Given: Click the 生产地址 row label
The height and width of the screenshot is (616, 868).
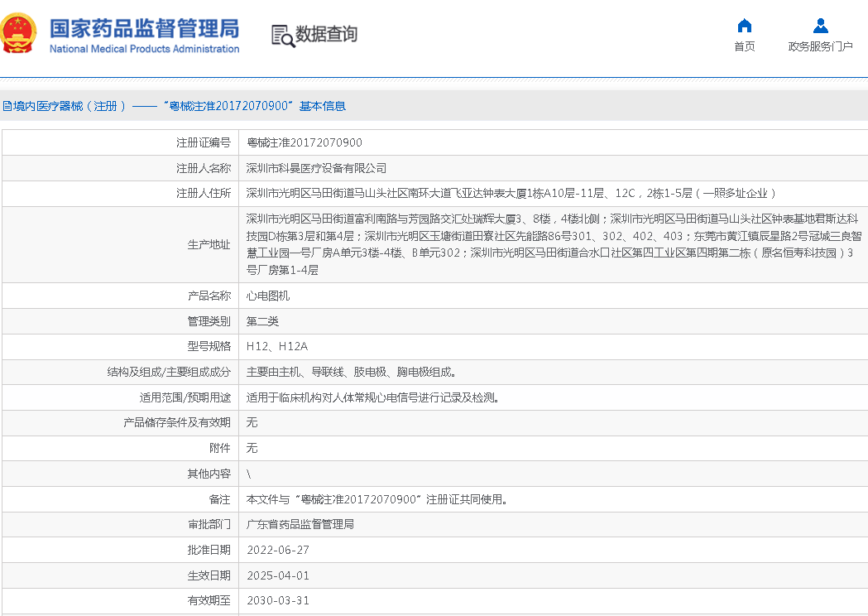Looking at the screenshot, I should point(209,244).
